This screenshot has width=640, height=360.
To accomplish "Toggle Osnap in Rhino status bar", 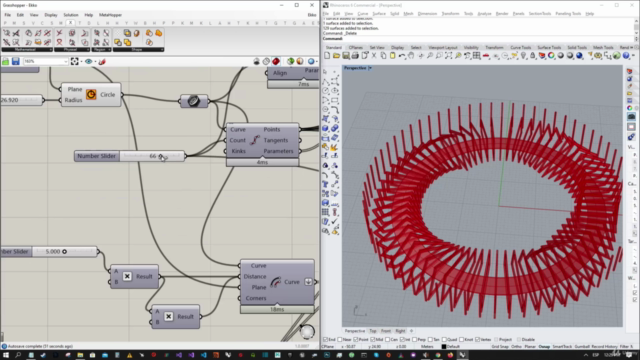I will coord(544,347).
